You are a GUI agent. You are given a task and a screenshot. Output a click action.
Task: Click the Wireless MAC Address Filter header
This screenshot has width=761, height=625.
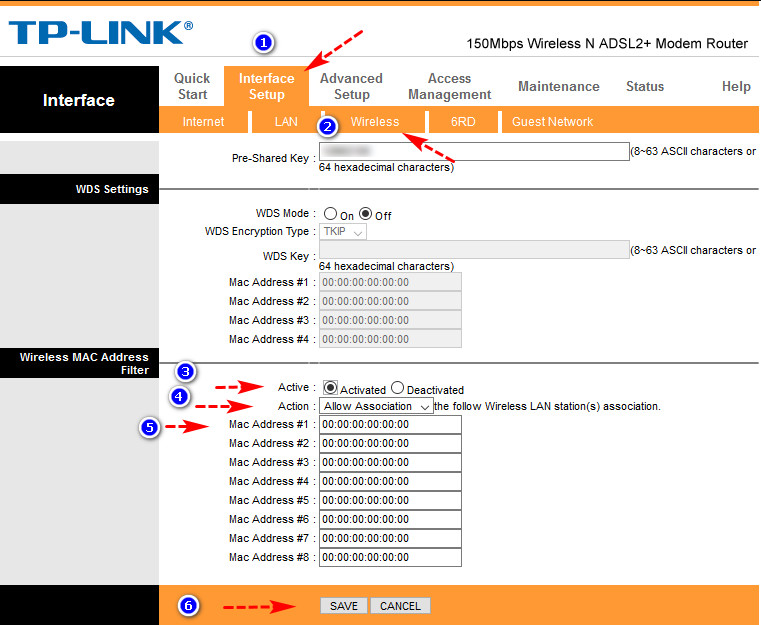80,363
